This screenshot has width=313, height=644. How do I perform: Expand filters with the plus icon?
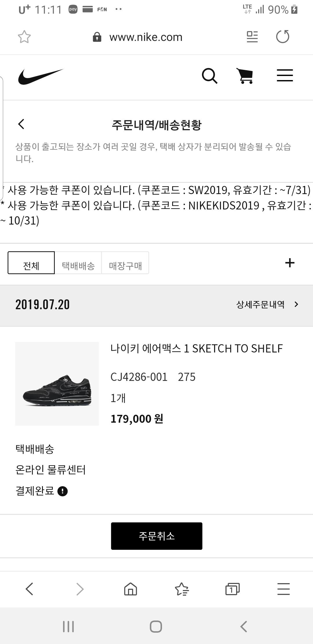click(290, 263)
